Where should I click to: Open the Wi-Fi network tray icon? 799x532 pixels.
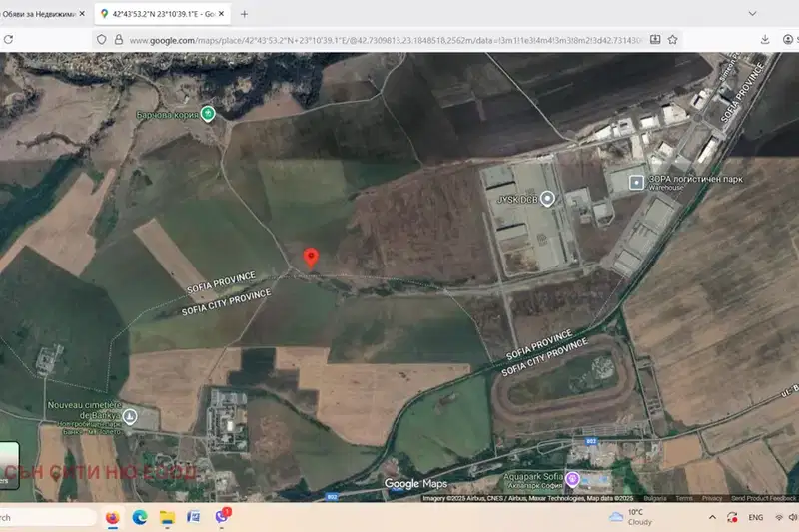(779, 517)
